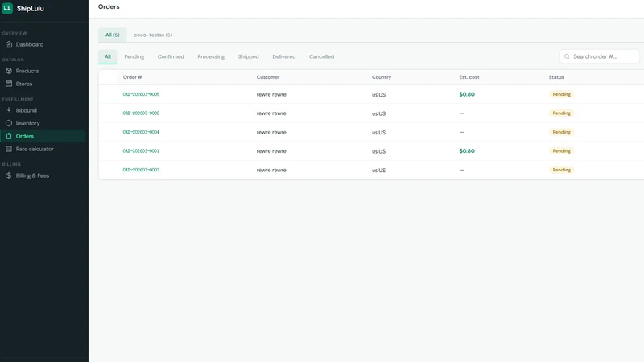Click the BILLING section label in sidebar
The image size is (644, 362).
pyautogui.click(x=11, y=164)
